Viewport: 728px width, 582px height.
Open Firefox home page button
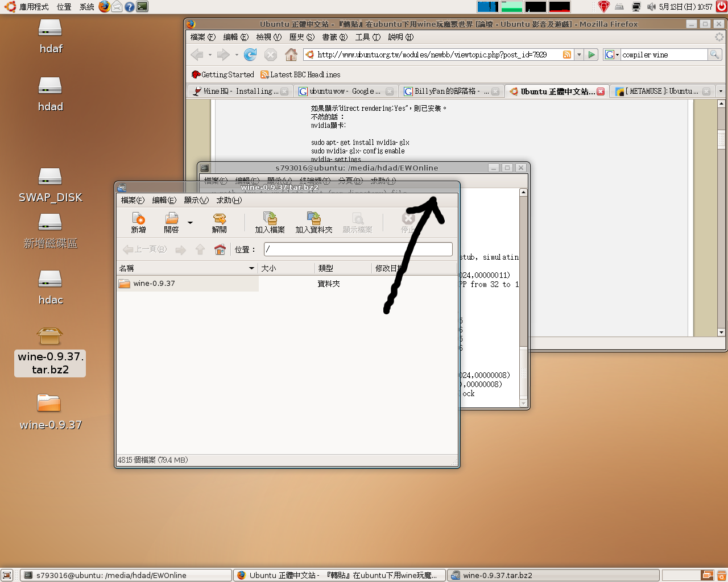(x=291, y=55)
